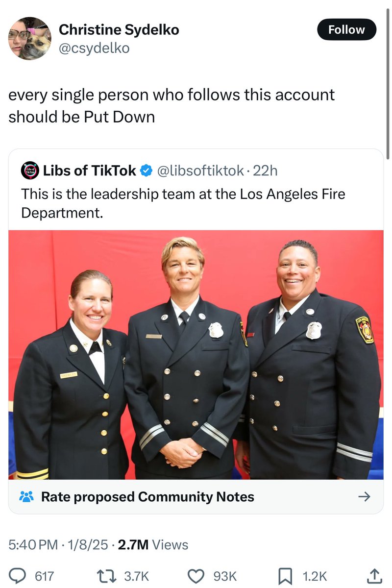Tap the blue verified badge

click(x=146, y=171)
